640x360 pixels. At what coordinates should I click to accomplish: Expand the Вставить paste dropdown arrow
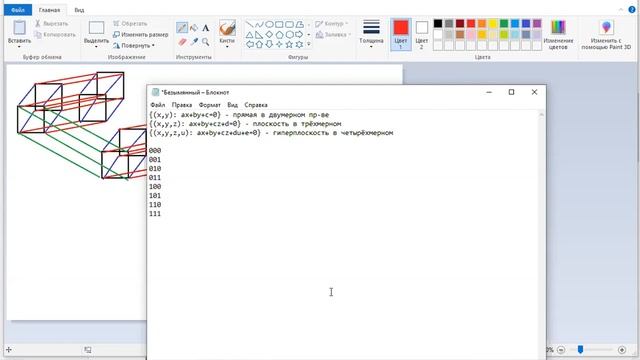click(x=19, y=47)
